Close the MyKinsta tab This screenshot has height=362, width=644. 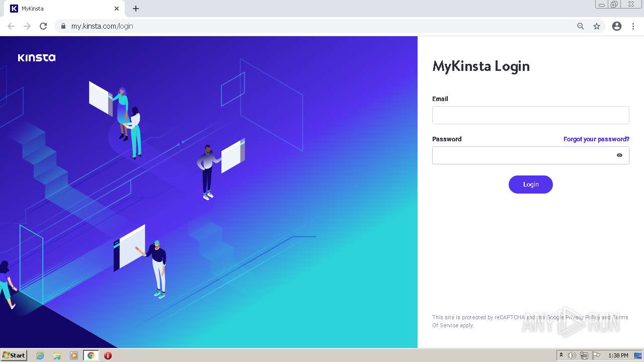click(x=117, y=9)
